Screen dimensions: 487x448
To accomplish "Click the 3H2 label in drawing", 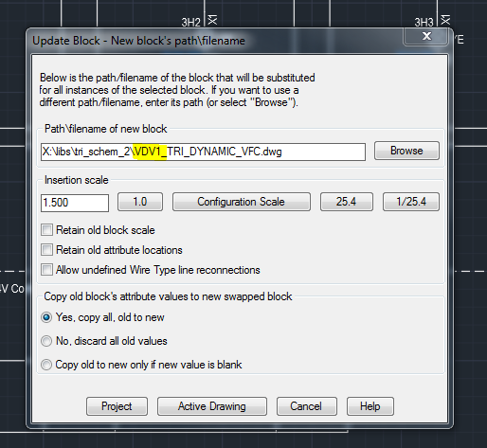I will (x=190, y=23).
